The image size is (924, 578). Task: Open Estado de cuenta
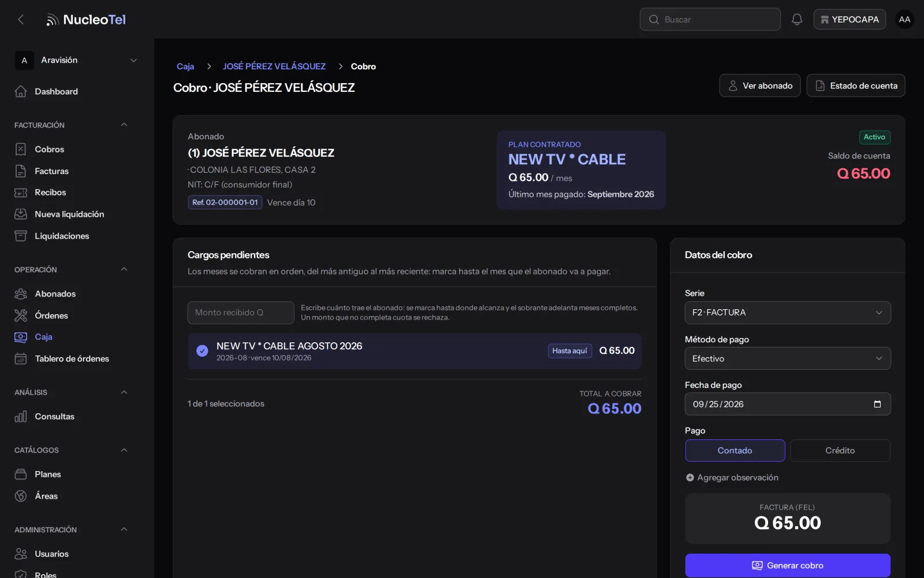[856, 86]
